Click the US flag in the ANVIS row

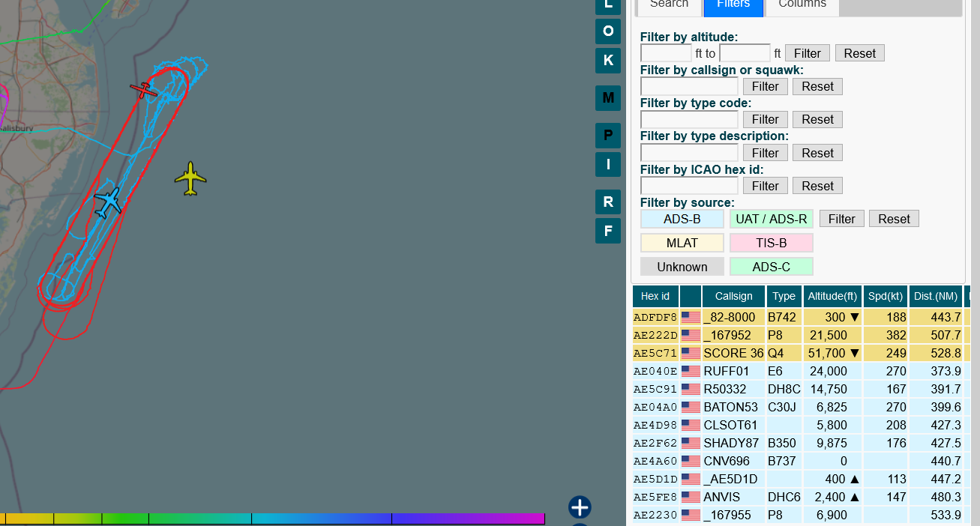coord(691,497)
